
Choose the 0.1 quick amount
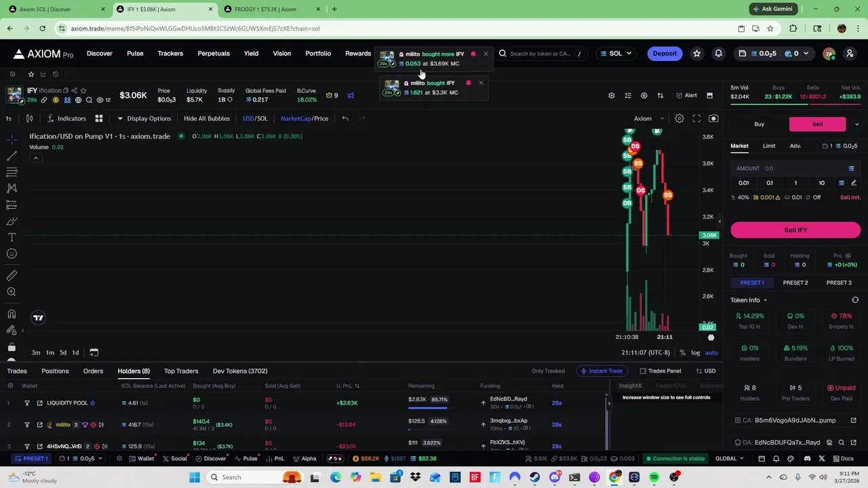pos(770,183)
